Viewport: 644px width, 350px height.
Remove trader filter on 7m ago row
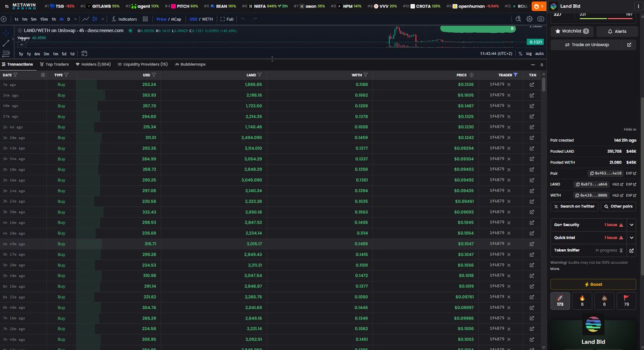click(509, 85)
